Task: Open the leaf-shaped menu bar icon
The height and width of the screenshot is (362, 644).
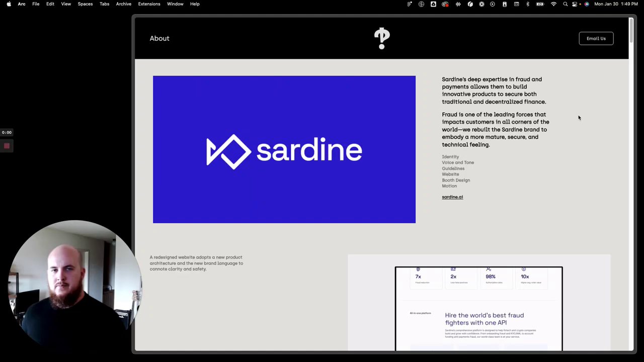Action: pyautogui.click(x=470, y=4)
